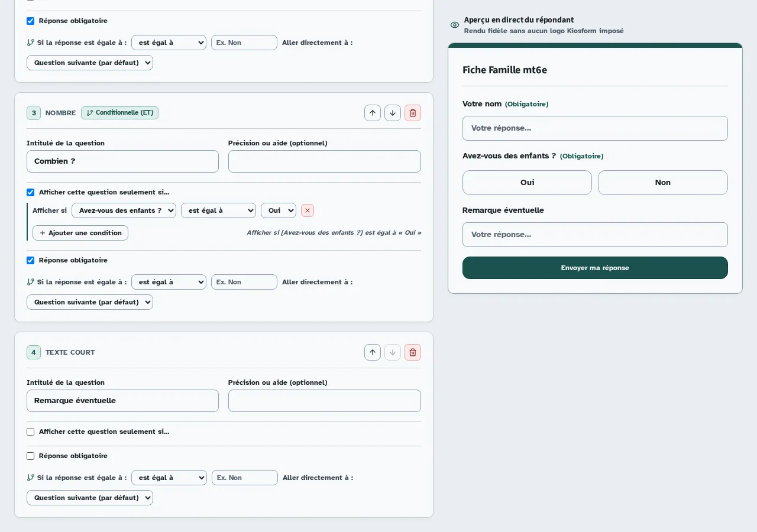Click the Précision ou aide field of question 4
This screenshot has height=532, width=757.
point(325,401)
